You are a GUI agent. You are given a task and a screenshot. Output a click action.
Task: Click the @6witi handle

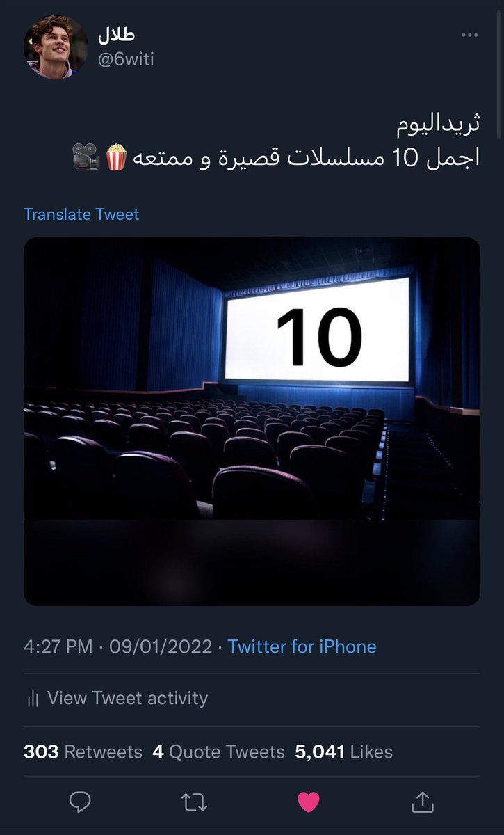127,59
